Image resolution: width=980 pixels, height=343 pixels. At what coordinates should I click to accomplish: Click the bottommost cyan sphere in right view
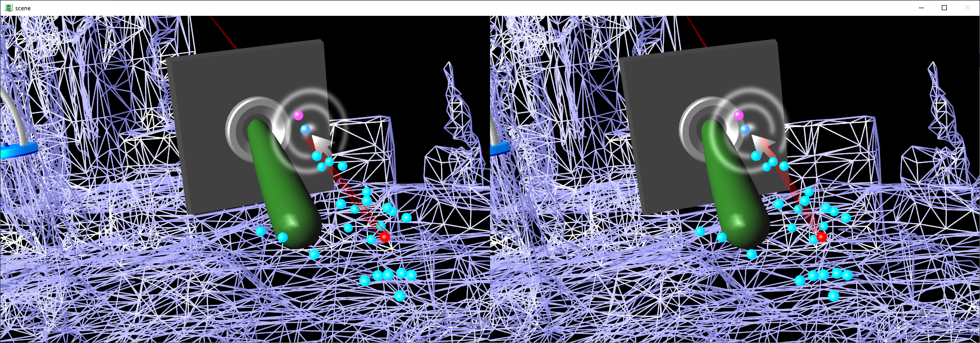(x=833, y=296)
